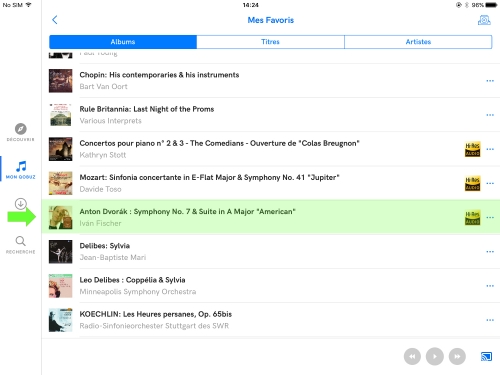Tap the Wi-Fi indicator in status bar
This screenshot has height=375, width=500.
[28, 5]
